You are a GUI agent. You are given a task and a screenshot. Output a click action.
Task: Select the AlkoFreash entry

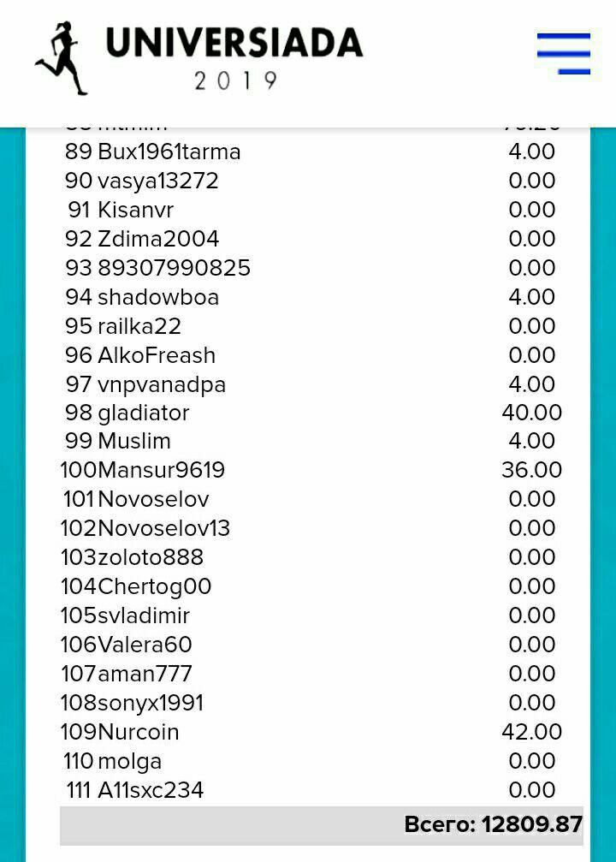pyautogui.click(x=157, y=356)
